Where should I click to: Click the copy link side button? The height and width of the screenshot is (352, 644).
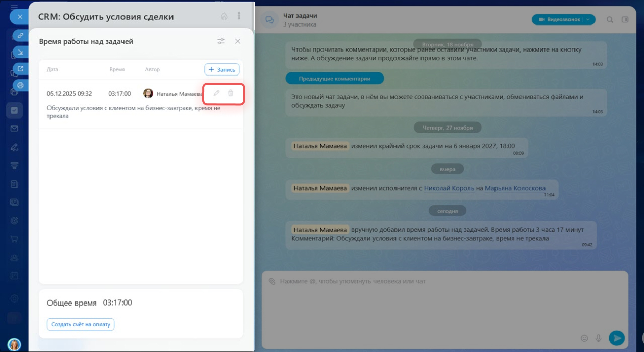point(20,35)
